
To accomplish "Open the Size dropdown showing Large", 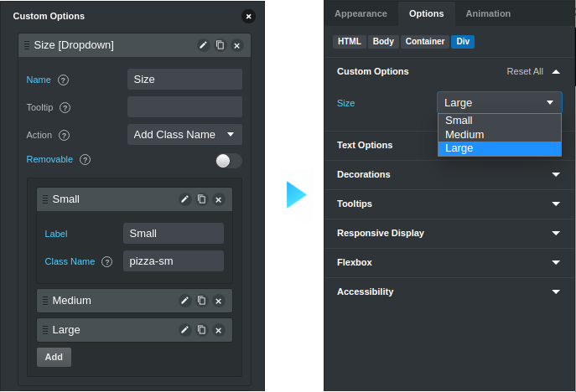I will pyautogui.click(x=499, y=102).
